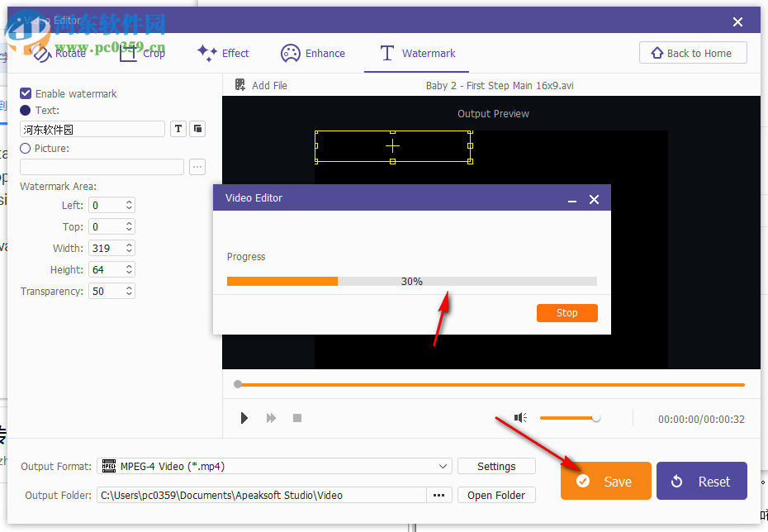Click the text color/style icon beside the T

[x=197, y=129]
